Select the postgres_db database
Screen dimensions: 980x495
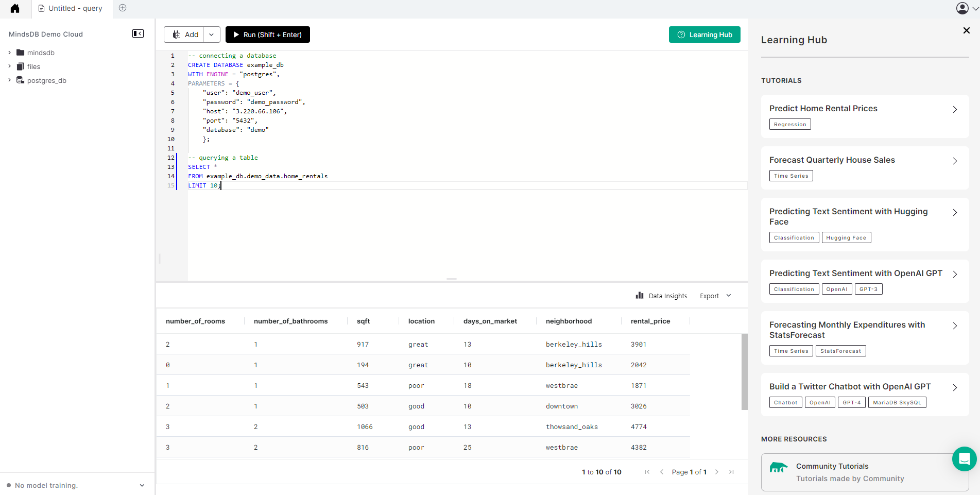41,80
